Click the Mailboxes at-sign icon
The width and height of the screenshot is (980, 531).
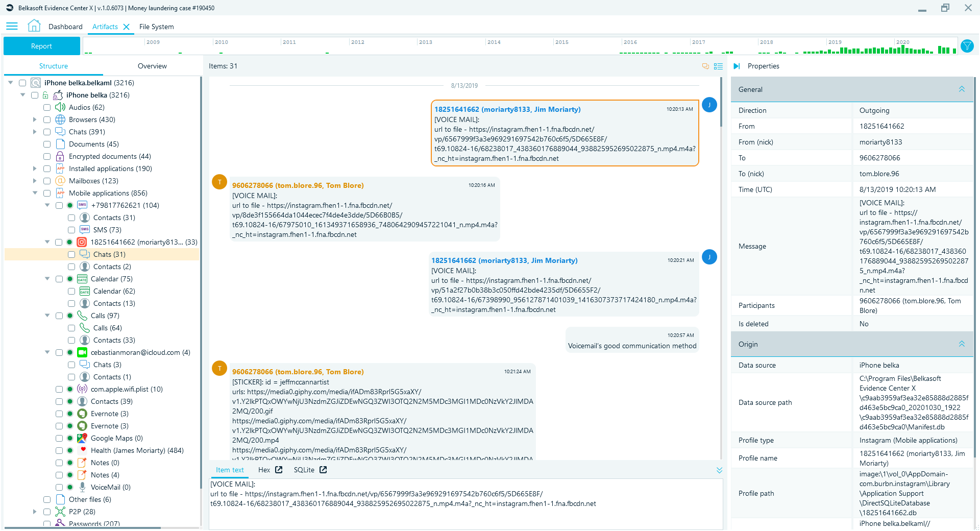(60, 181)
